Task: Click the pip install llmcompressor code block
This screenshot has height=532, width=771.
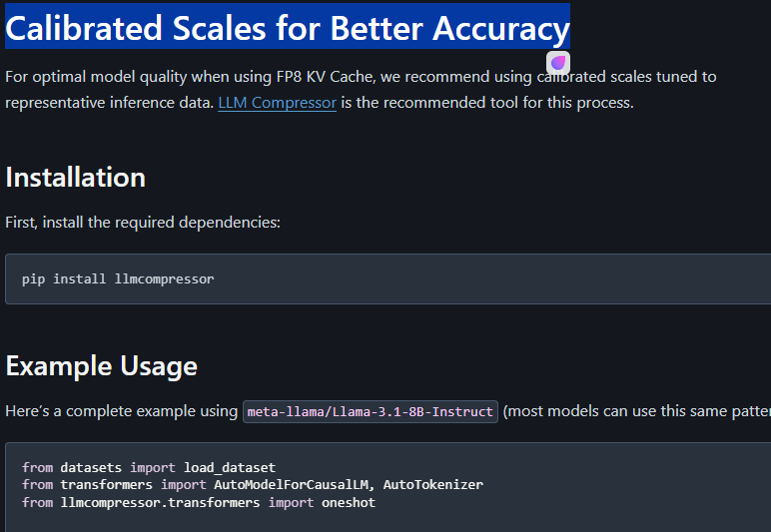Action: point(387,279)
